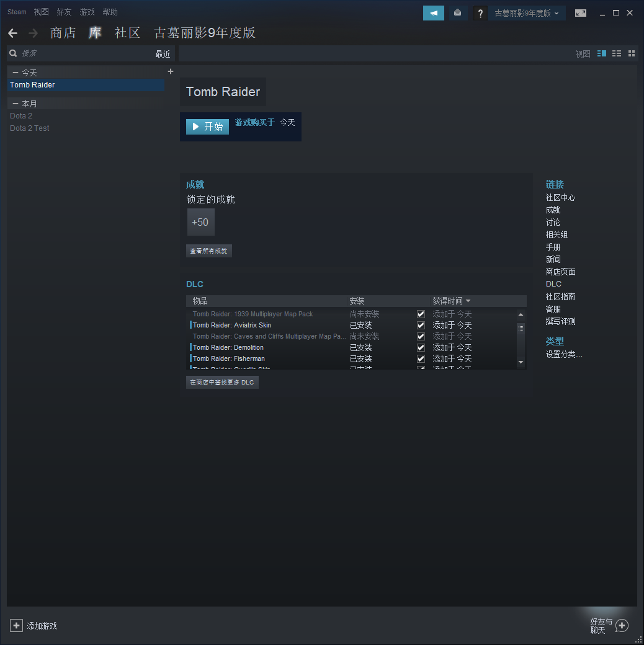Collapse the 今天 category
Viewport: 644px width, 645px height.
(16, 73)
